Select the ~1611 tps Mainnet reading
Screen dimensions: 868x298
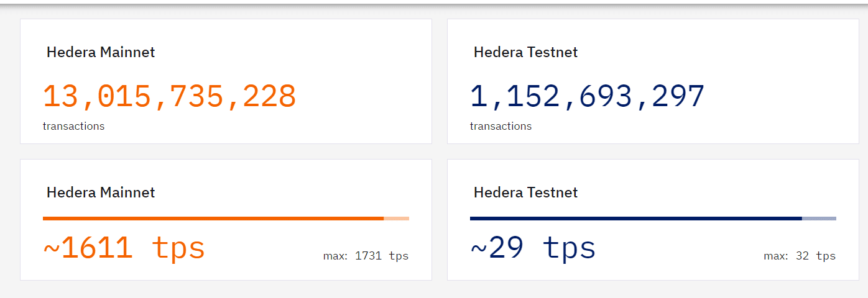click(124, 248)
